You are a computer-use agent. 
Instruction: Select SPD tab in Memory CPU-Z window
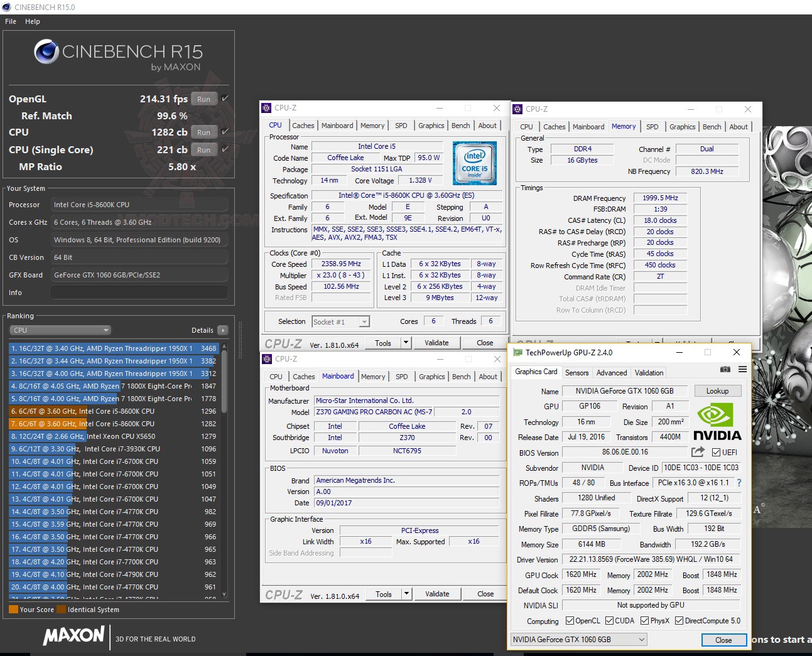(652, 127)
